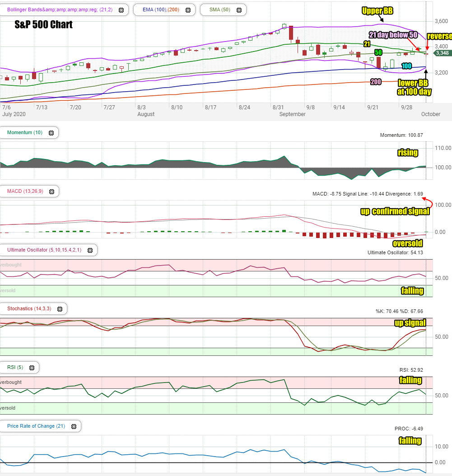
Task: Open the SMA (50) indicator label
Action: 220,10
